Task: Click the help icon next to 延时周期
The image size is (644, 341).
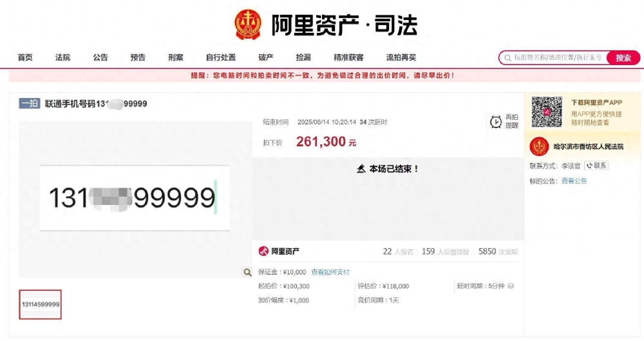Action: point(511,286)
